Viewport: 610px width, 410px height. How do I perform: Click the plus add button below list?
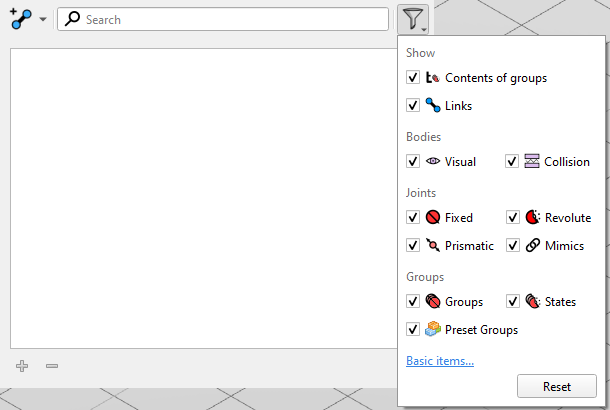point(22,366)
